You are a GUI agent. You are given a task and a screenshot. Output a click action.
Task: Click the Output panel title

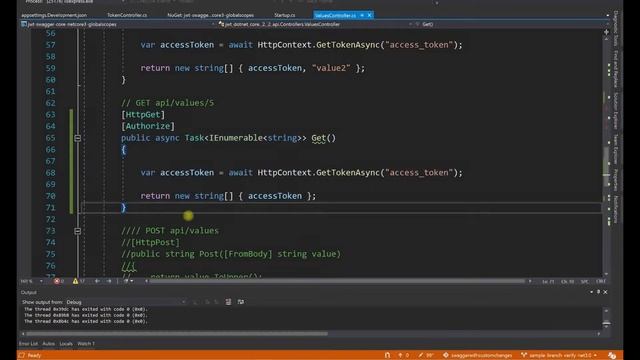point(29,292)
